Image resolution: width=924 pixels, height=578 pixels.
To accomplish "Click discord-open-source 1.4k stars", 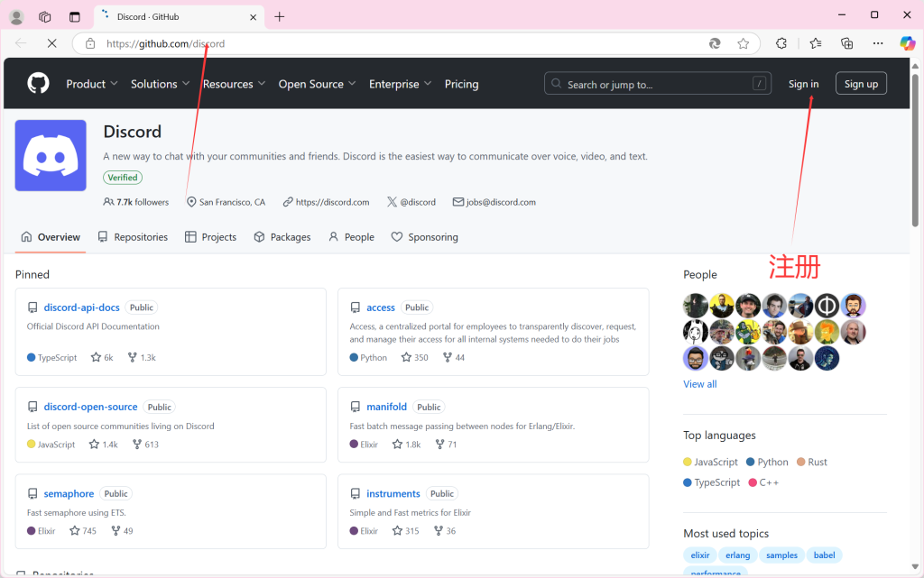I will [x=103, y=445].
